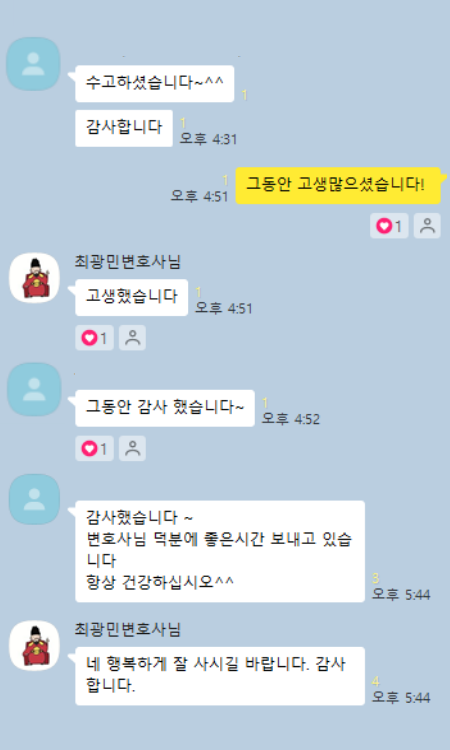
Task: Click the bottom 최광민변호사님 sender name
Action: [128, 629]
